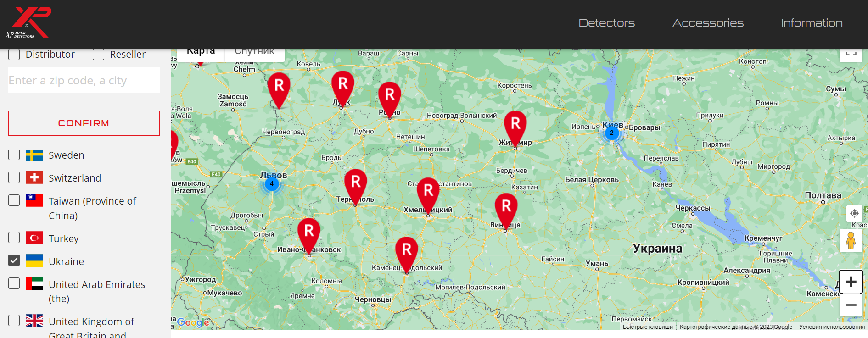
Task: Open Быстрые клавиши keyboard shortcuts
Action: pyautogui.click(x=648, y=327)
